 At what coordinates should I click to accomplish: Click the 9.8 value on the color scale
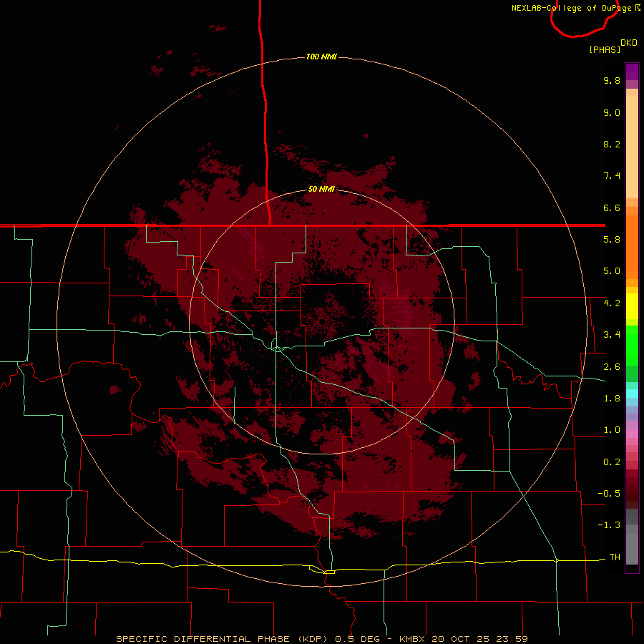point(612,80)
